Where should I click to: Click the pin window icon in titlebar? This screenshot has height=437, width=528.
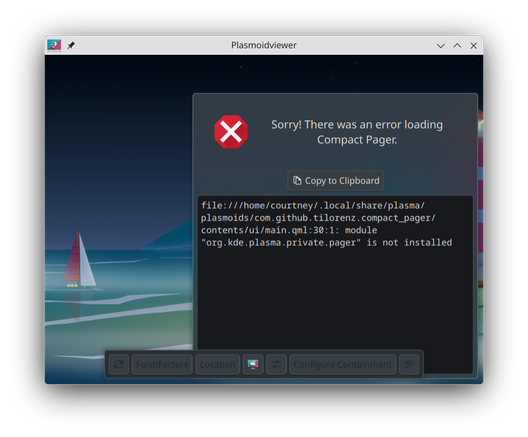[71, 45]
